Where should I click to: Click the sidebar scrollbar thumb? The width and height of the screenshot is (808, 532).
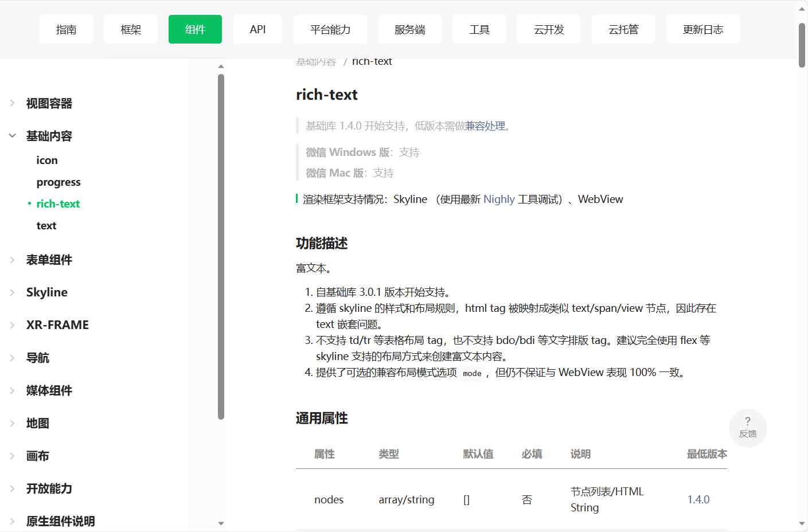pos(221,247)
